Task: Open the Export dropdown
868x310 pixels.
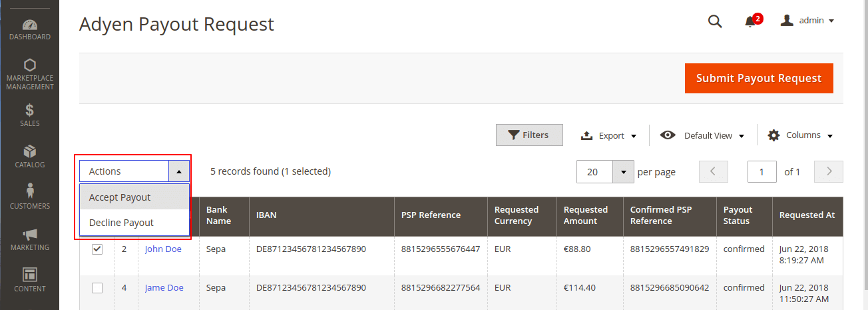Action: click(609, 135)
